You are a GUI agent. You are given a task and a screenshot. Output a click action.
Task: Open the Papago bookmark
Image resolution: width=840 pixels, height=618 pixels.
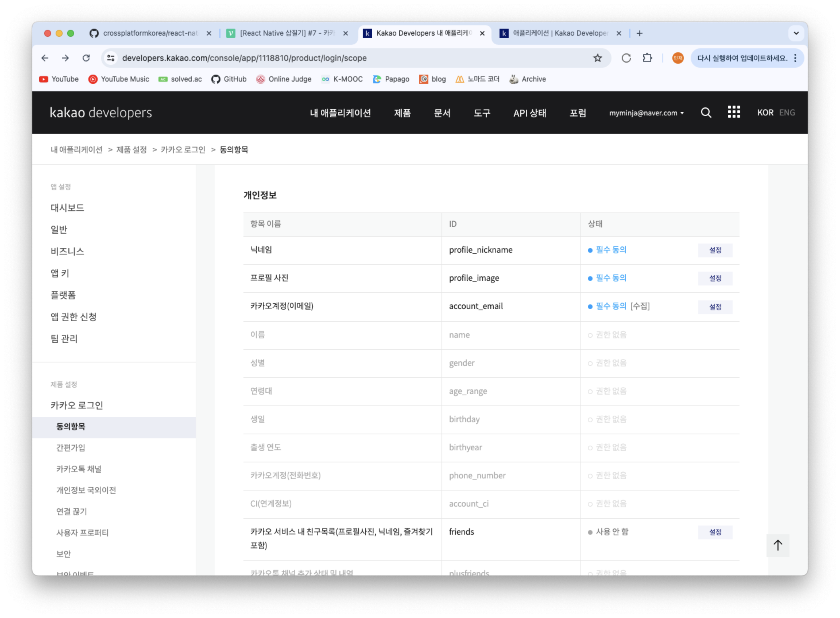[391, 79]
